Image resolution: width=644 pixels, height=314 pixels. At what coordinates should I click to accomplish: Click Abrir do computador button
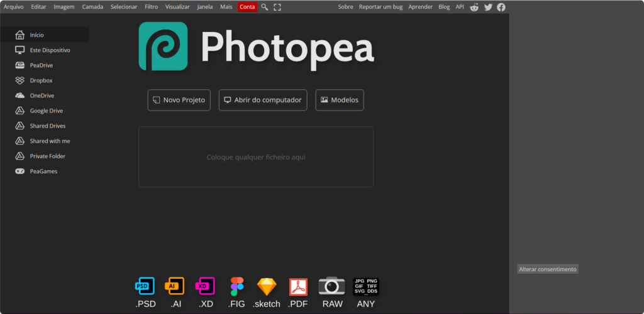pyautogui.click(x=263, y=100)
